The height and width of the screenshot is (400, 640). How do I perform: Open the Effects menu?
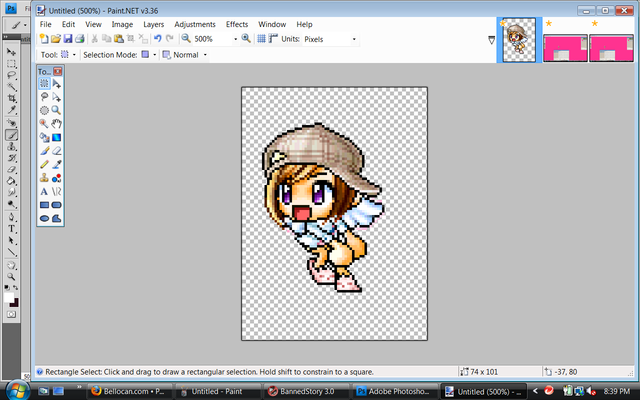(237, 24)
